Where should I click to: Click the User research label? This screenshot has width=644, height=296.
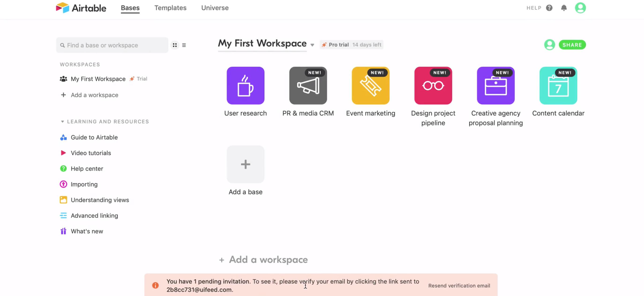tap(245, 113)
